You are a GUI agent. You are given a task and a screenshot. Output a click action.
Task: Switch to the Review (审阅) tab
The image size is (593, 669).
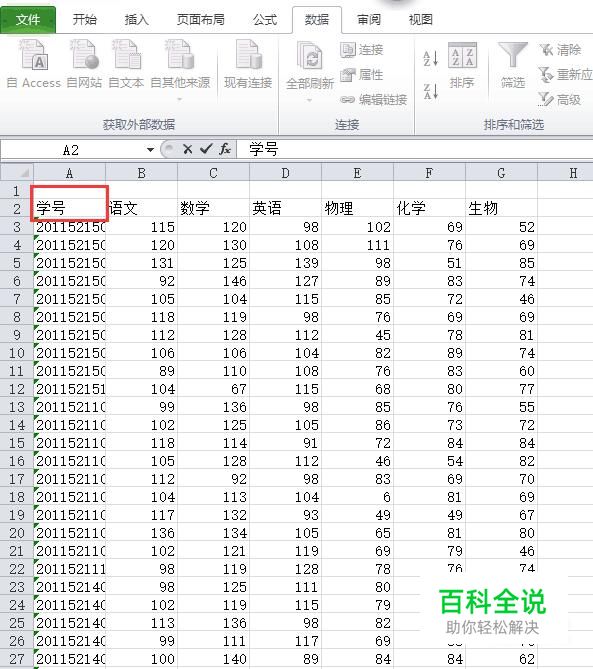coord(369,20)
